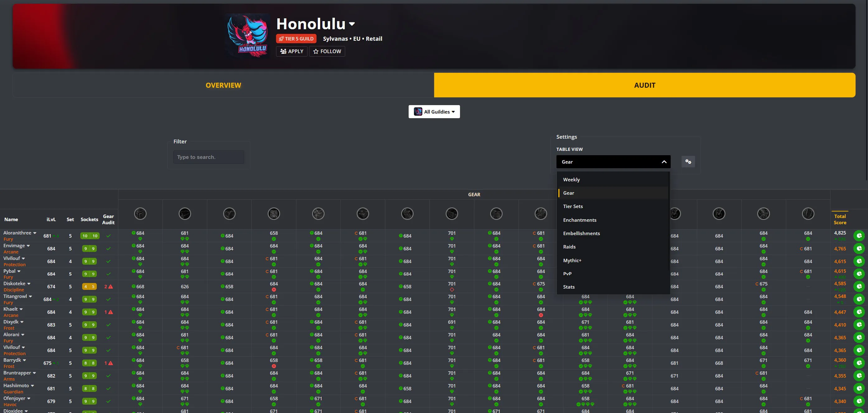Click the off-hand shield slot icon header
Image resolution: width=868 pixels, height=413 pixels.
coord(808,214)
